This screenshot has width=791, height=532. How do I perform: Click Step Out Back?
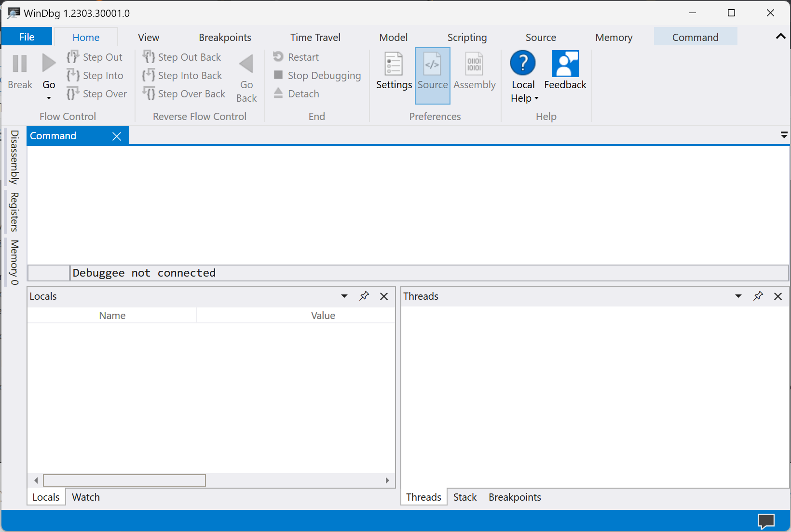tap(182, 57)
